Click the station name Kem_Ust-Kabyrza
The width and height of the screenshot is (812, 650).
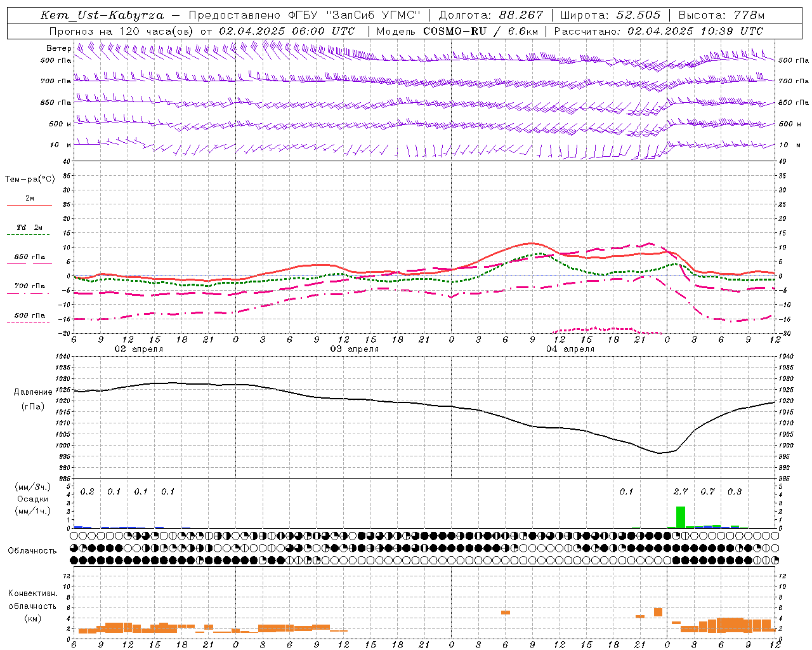coord(101,15)
